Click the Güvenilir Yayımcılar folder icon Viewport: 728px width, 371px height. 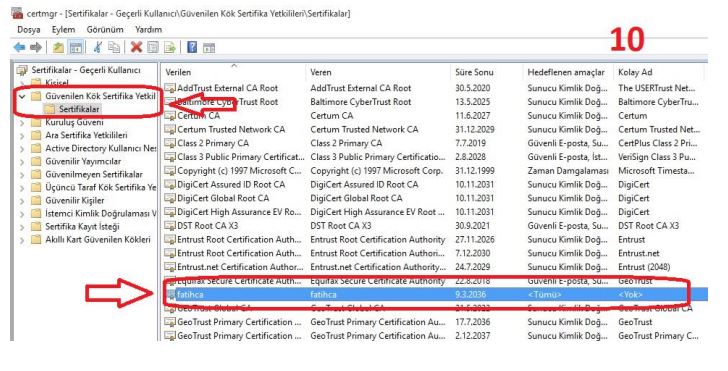tap(36, 162)
